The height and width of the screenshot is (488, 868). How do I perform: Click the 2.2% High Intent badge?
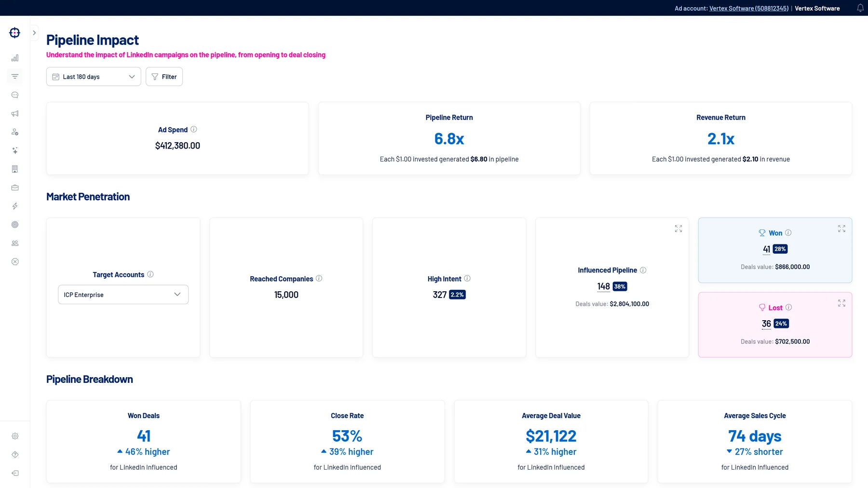coord(457,295)
